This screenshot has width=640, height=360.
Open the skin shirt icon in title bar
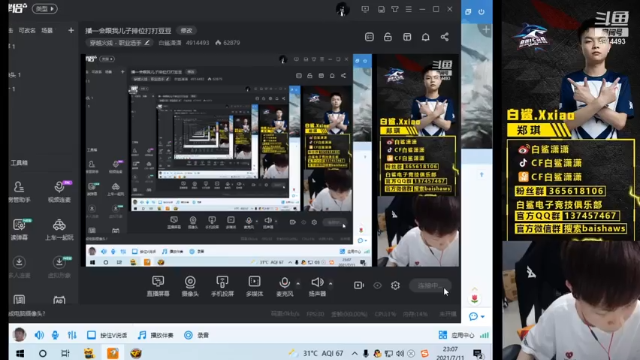point(395,9)
